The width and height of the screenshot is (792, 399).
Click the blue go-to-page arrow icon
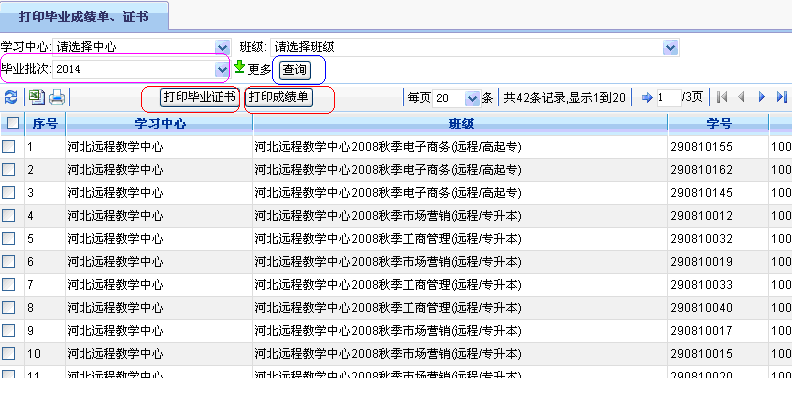pos(647,97)
